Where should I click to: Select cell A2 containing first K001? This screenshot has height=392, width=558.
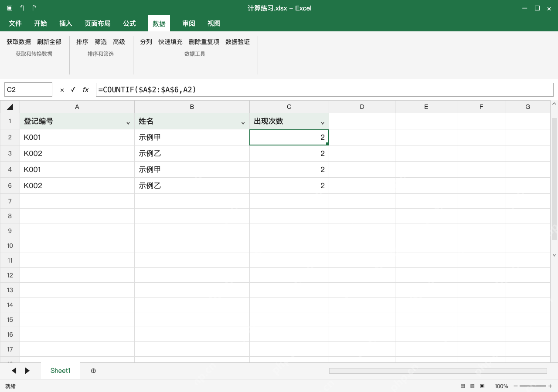pyautogui.click(x=77, y=137)
